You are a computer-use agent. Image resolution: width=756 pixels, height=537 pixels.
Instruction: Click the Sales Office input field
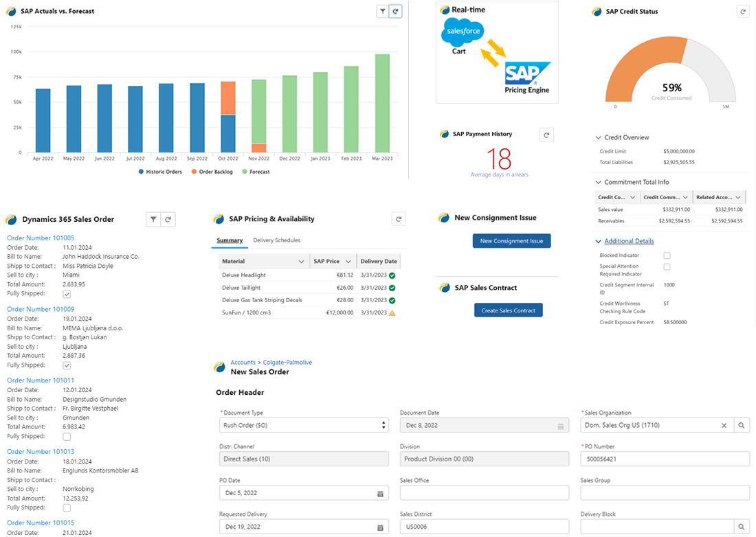[x=485, y=492]
